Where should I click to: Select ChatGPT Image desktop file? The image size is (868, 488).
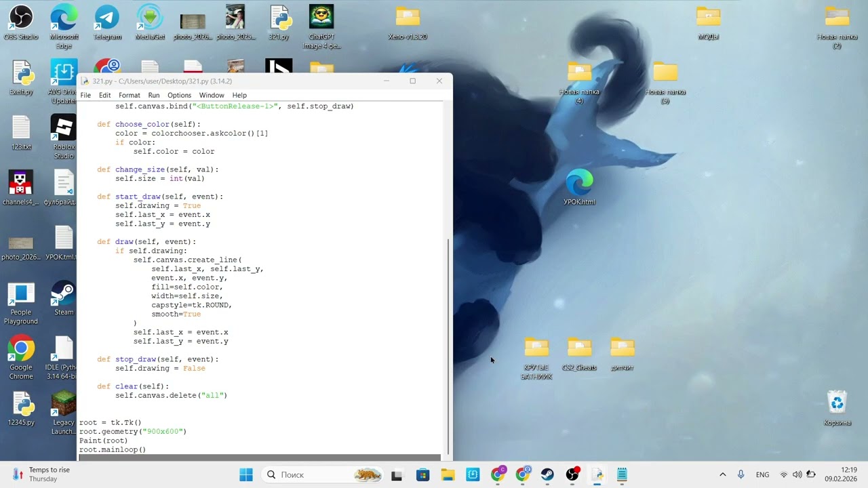(x=321, y=26)
